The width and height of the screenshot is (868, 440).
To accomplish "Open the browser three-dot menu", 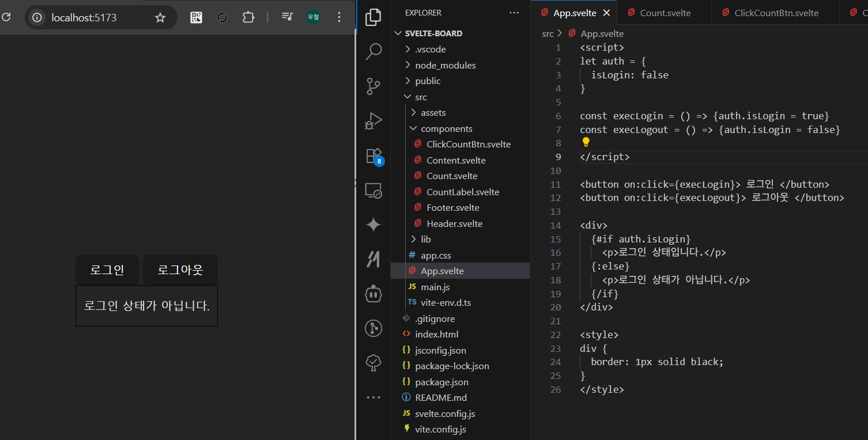I will (x=339, y=17).
